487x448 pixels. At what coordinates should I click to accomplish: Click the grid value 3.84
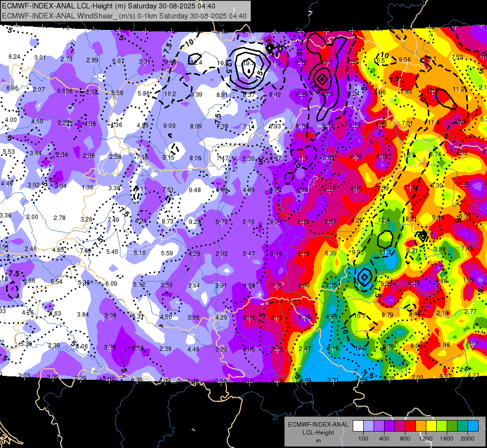click(83, 315)
